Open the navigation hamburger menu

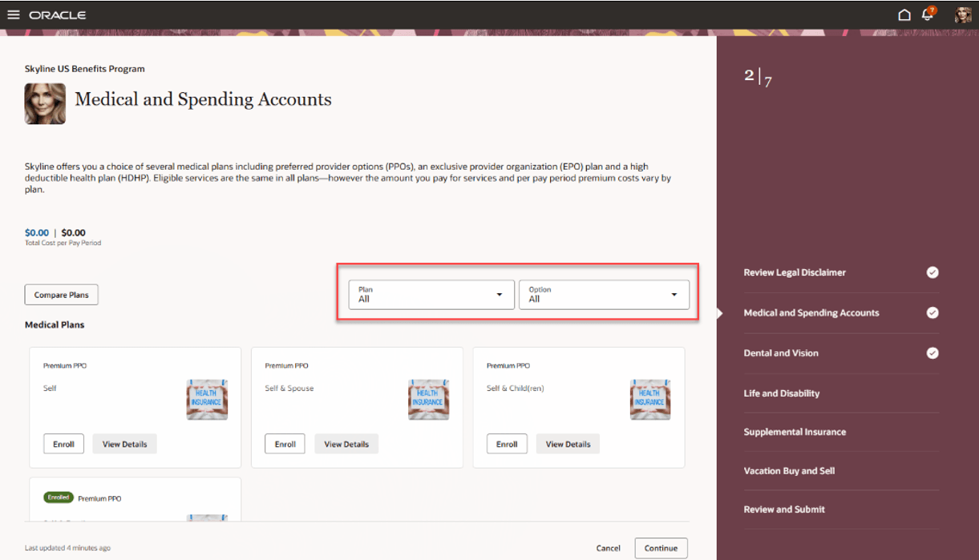click(x=14, y=14)
